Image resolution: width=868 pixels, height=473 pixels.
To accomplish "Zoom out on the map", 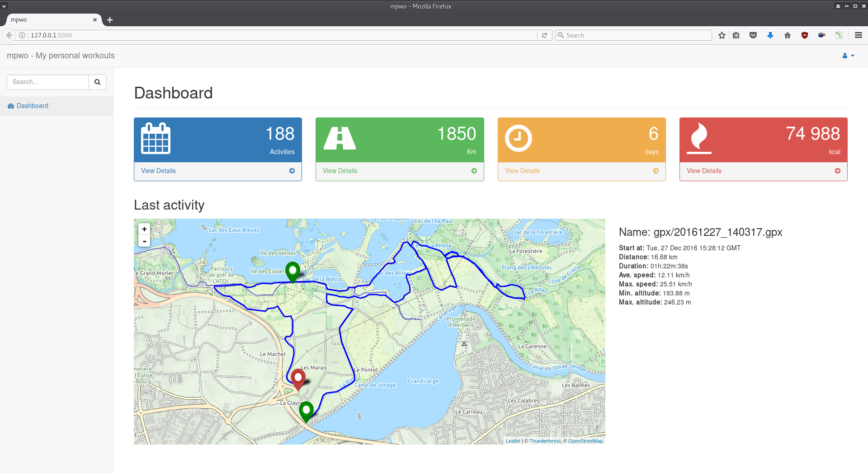I will (144, 241).
